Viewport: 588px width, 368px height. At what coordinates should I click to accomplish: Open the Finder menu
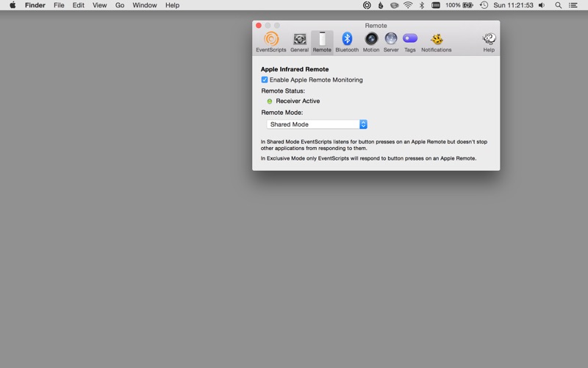[35, 5]
